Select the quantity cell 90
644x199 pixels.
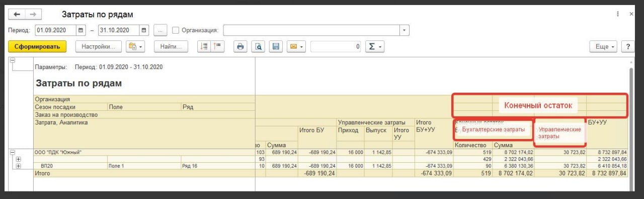pyautogui.click(x=472, y=166)
